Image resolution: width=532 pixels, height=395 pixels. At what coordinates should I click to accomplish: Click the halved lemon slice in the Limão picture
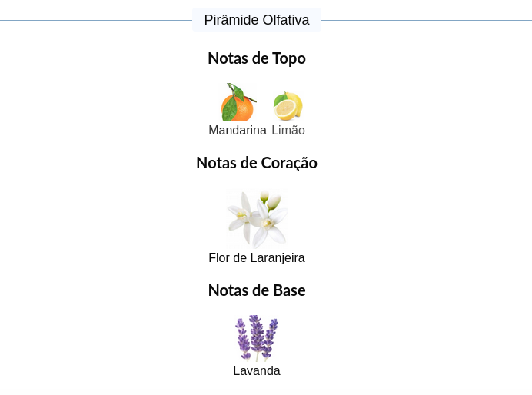tap(284, 109)
